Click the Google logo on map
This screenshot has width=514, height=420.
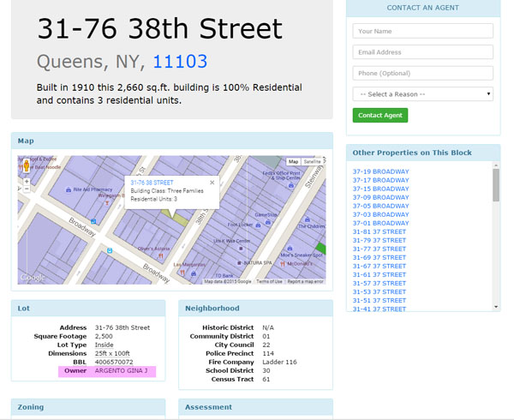pos(32,277)
